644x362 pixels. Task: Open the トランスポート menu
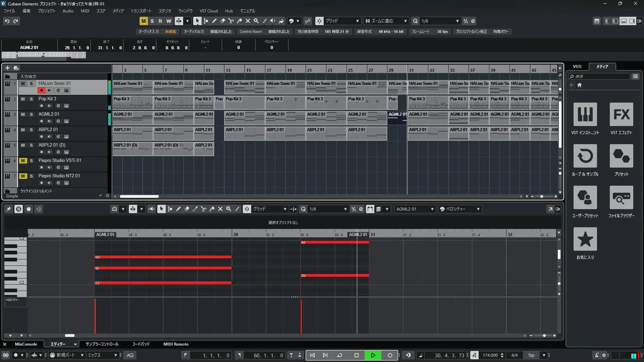[141, 11]
